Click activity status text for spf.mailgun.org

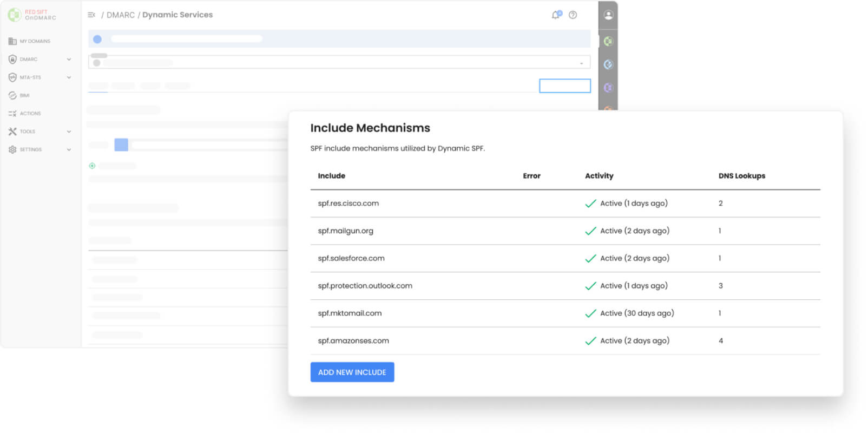[x=635, y=231]
